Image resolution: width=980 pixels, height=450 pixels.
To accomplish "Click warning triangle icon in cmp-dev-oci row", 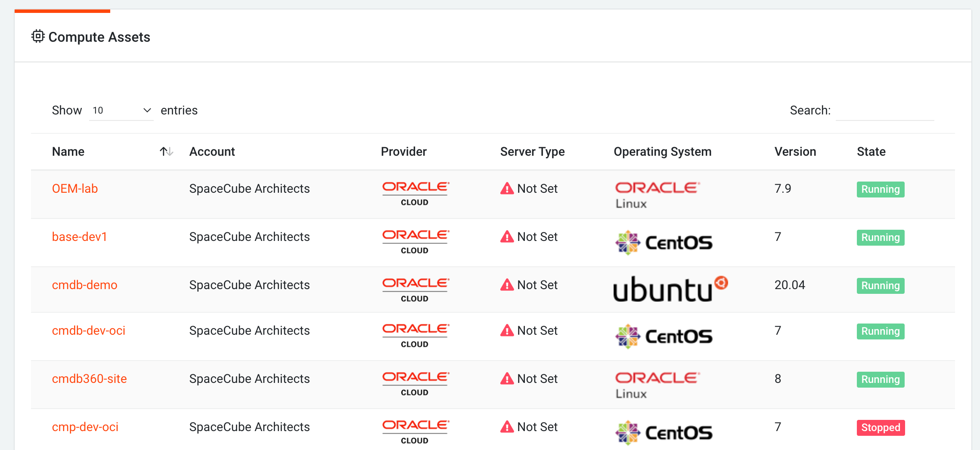I will click(507, 427).
